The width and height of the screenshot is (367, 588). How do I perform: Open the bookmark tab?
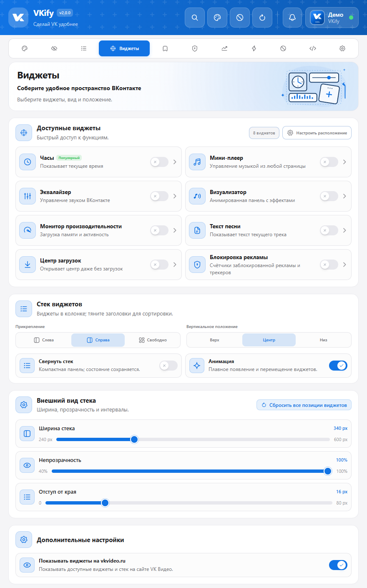(165, 48)
